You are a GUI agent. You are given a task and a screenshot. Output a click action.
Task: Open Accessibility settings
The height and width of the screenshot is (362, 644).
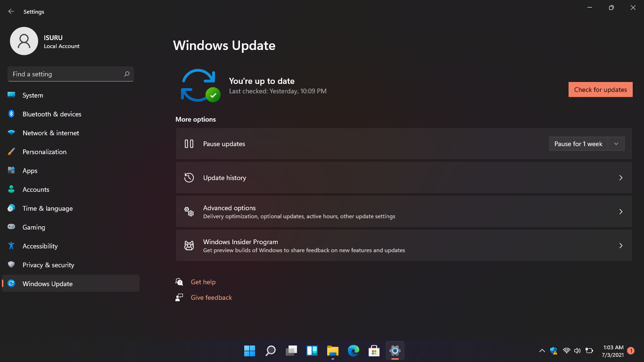coord(71,246)
